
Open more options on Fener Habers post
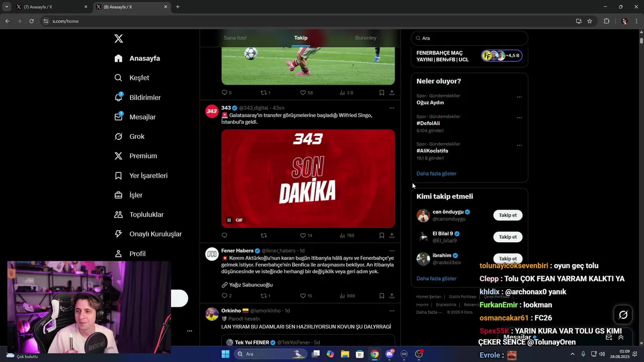click(392, 251)
